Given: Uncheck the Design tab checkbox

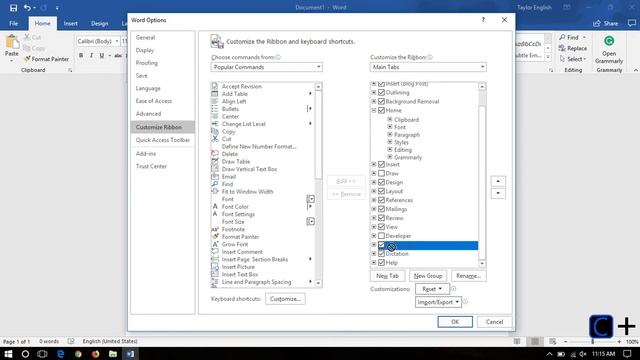Looking at the screenshot, I should click(381, 182).
